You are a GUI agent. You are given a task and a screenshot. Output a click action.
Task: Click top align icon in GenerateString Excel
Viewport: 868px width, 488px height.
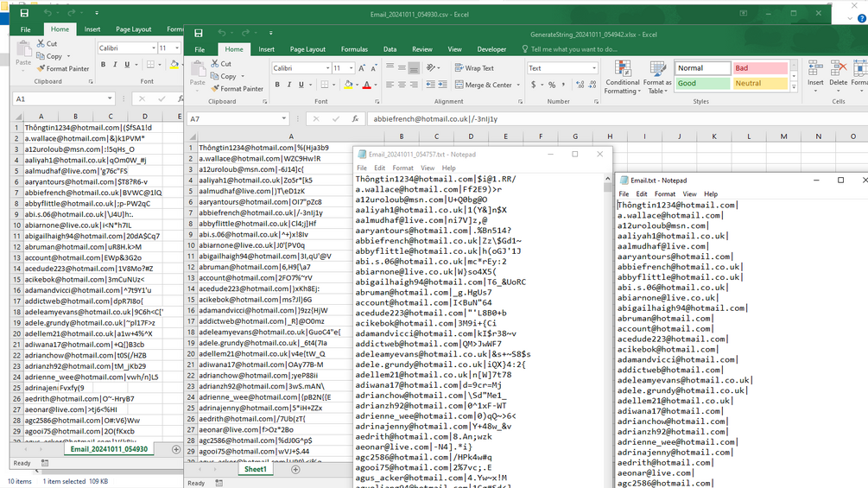click(x=390, y=67)
